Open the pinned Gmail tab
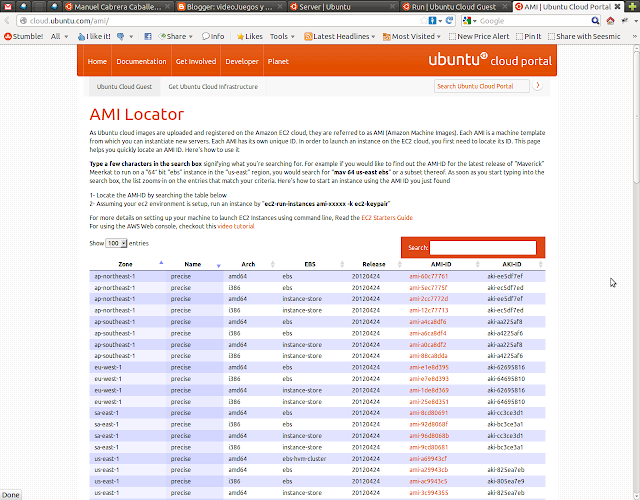Viewport: 640px width, 500px height. tap(8, 7)
